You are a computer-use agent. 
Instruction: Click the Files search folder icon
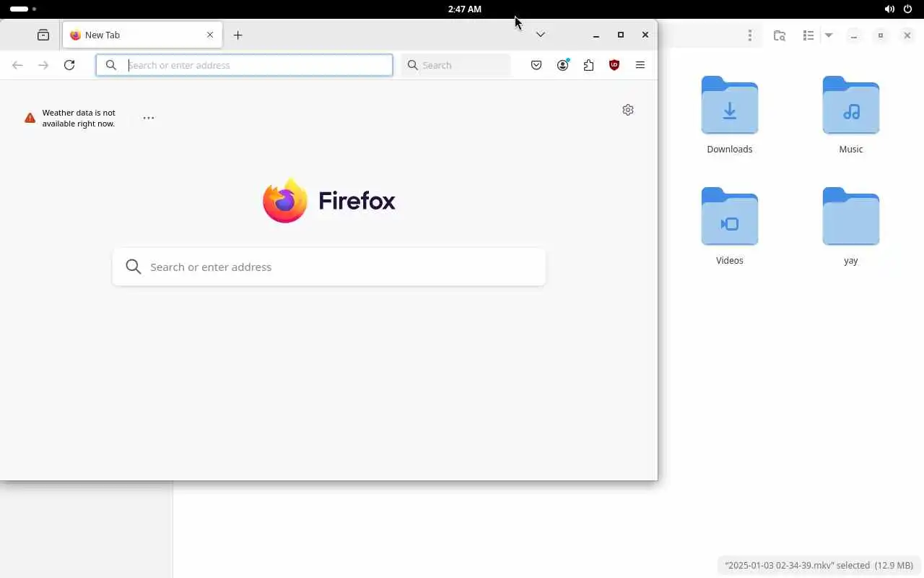(780, 35)
